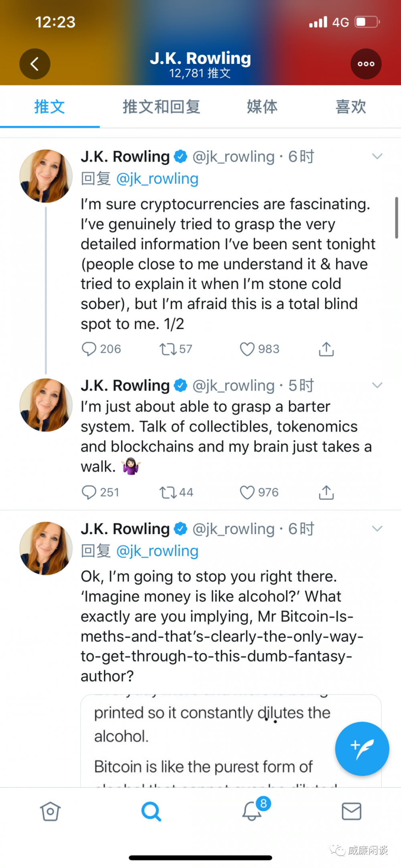Open the Home tab icon
Screen dimensions: 401x868
[50, 811]
